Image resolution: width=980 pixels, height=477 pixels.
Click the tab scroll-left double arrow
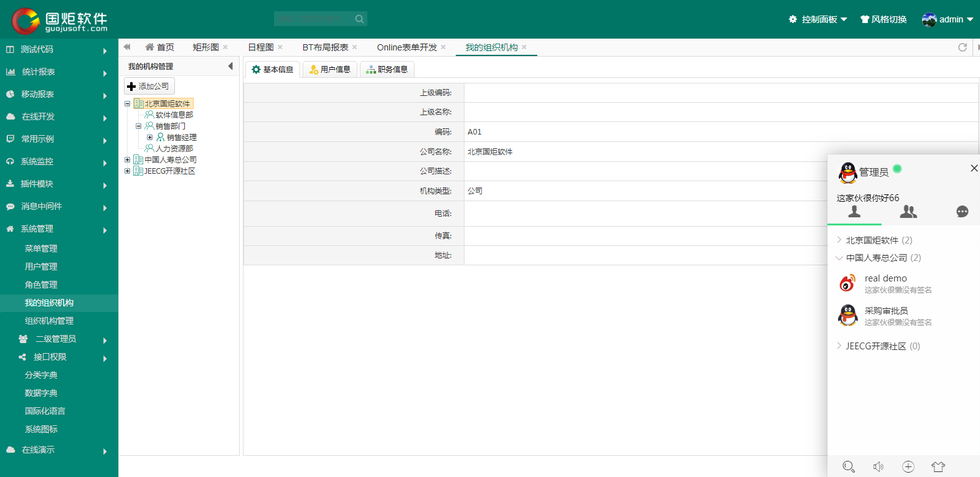(x=127, y=47)
